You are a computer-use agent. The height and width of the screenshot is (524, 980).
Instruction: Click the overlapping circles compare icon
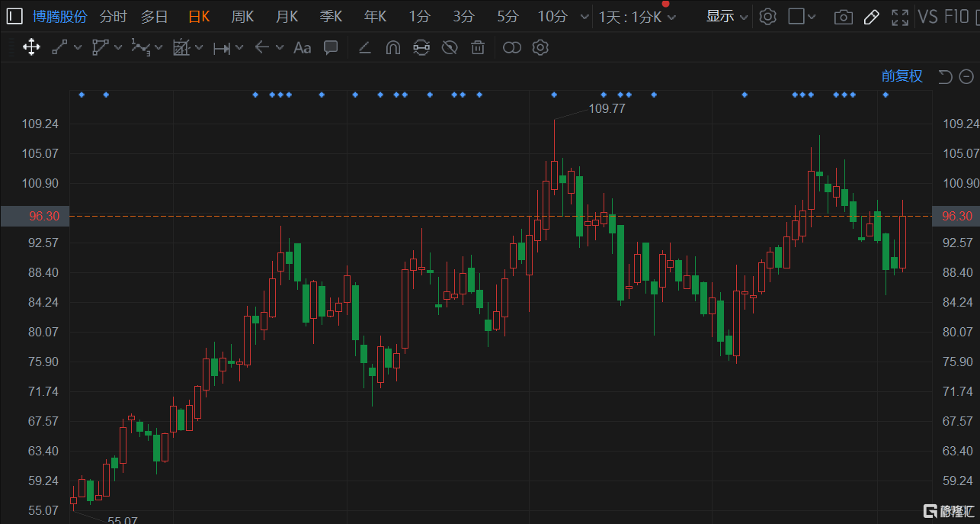[x=512, y=48]
